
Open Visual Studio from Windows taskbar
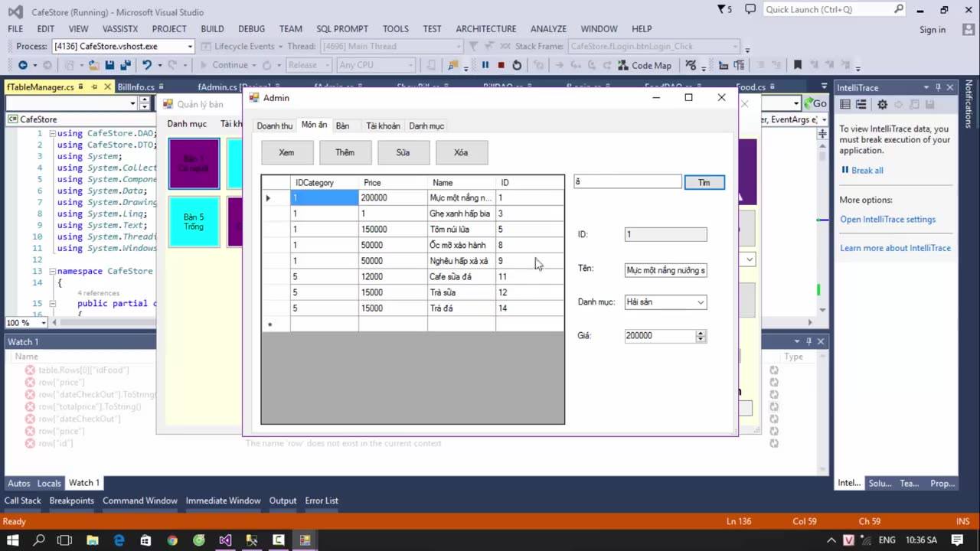click(225, 540)
